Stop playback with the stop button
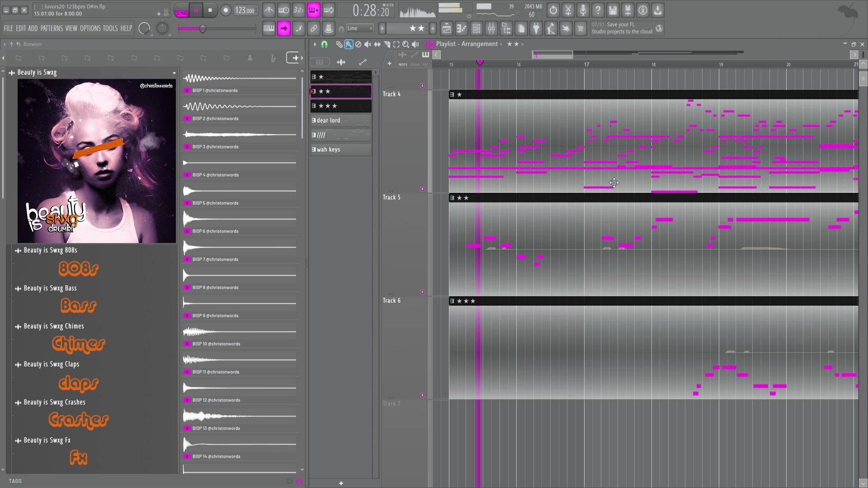 click(x=210, y=10)
